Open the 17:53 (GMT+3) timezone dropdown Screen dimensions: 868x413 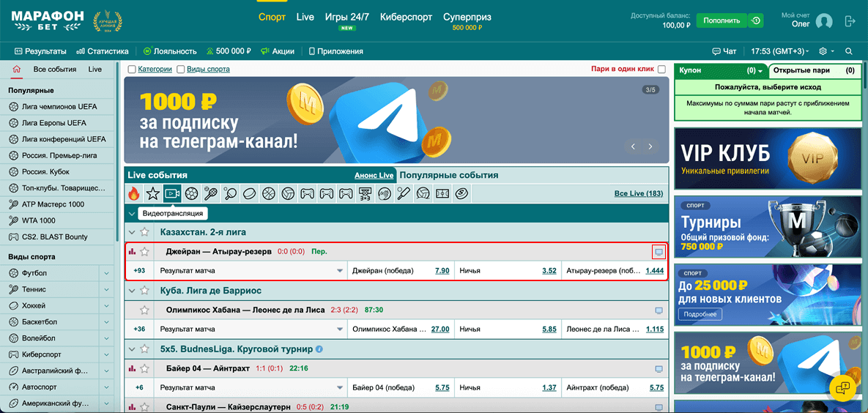780,51
